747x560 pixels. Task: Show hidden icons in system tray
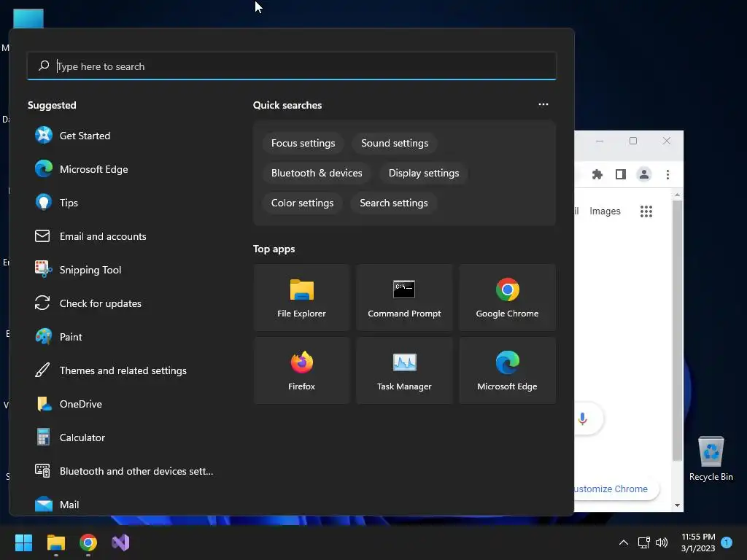[623, 542]
